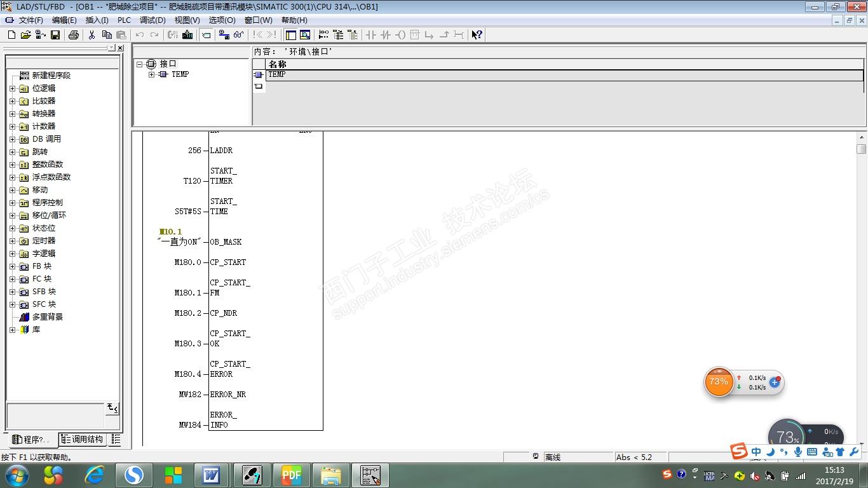Select the SFB 块 tree item
The image size is (868, 488).
click(x=44, y=292)
